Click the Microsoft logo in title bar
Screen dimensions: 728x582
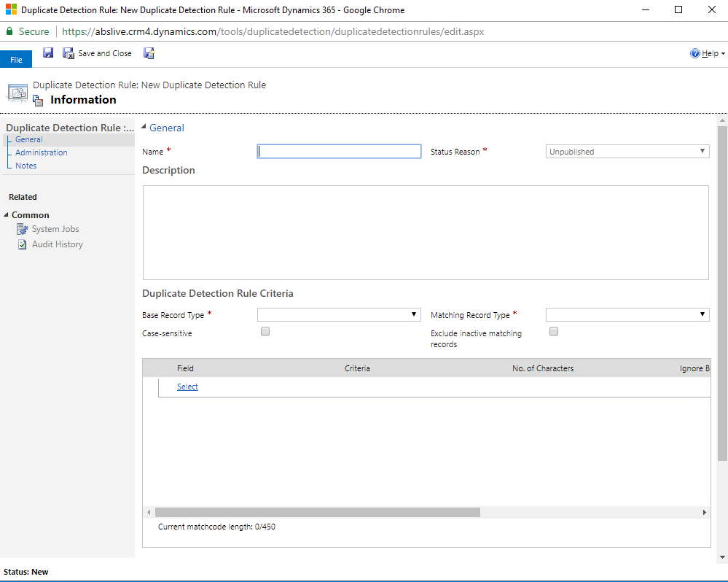click(11, 9)
